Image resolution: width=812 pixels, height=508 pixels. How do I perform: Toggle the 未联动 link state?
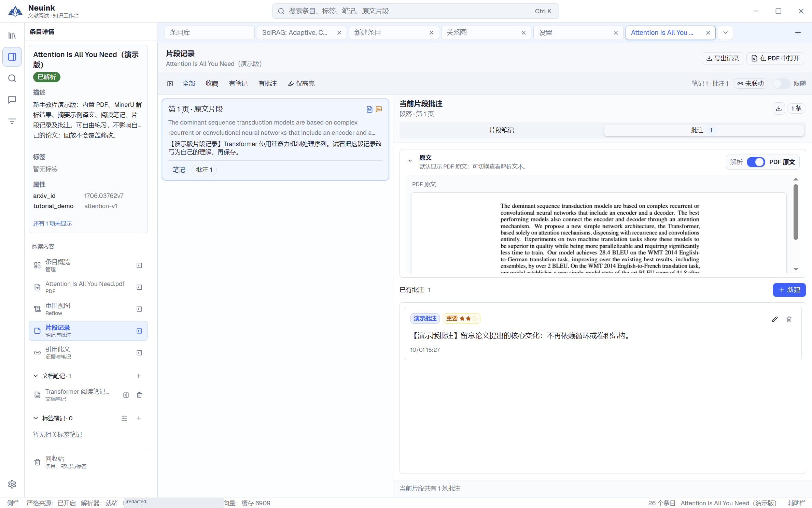(x=751, y=84)
